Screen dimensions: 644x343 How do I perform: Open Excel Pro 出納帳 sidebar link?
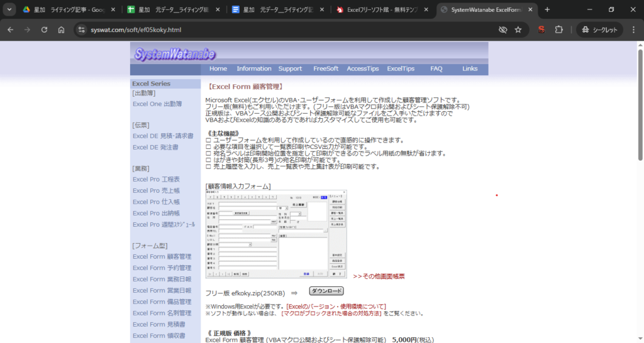(156, 214)
